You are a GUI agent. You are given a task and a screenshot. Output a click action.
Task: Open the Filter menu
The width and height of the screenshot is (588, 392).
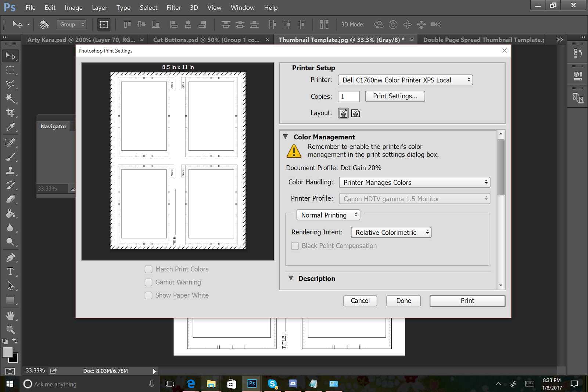(173, 7)
